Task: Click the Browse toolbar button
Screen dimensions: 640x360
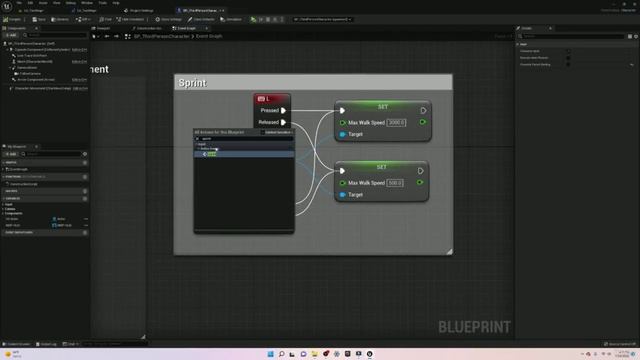Action: 60,19
